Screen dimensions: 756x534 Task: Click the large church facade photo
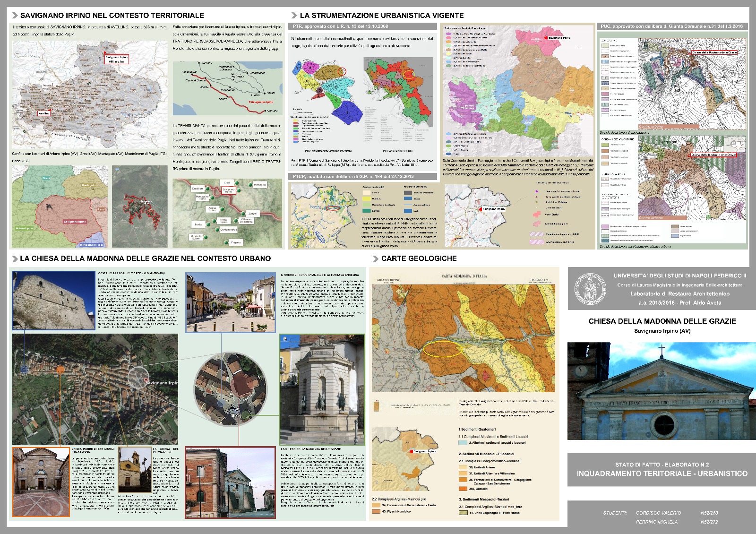pyautogui.click(x=661, y=391)
